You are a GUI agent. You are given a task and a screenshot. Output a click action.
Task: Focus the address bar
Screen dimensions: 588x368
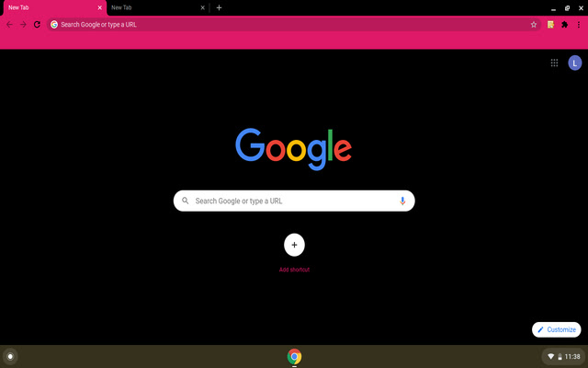[294, 25]
